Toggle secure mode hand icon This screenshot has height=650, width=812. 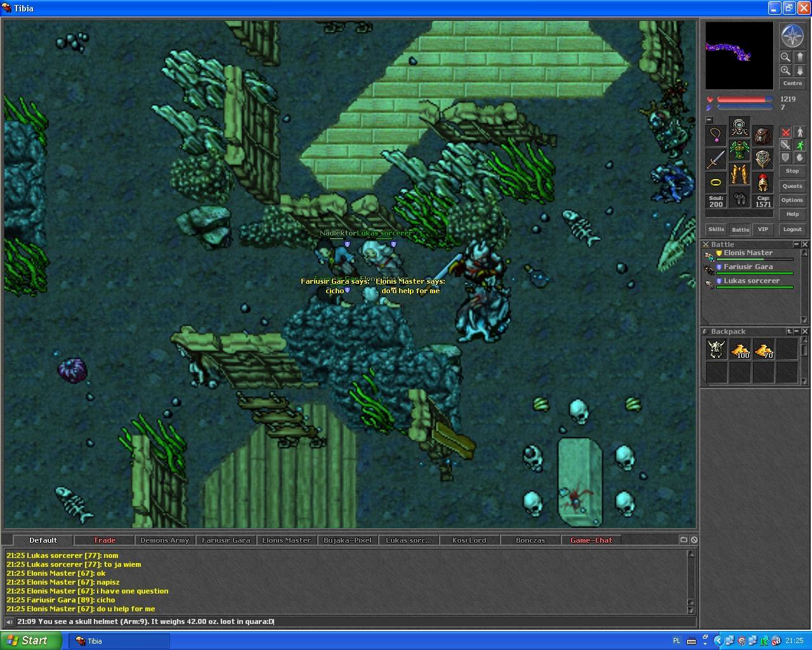point(799,157)
